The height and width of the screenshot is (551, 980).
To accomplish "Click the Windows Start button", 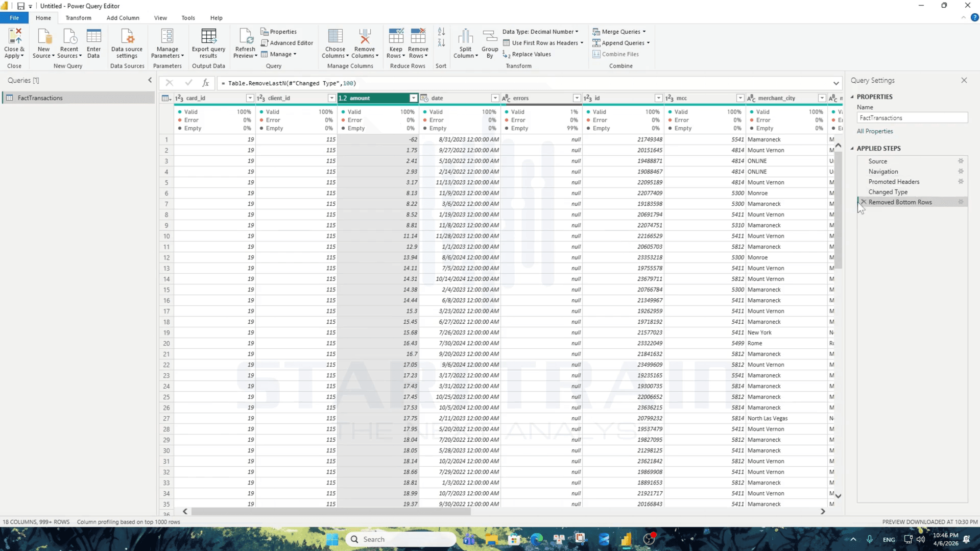I will click(332, 539).
